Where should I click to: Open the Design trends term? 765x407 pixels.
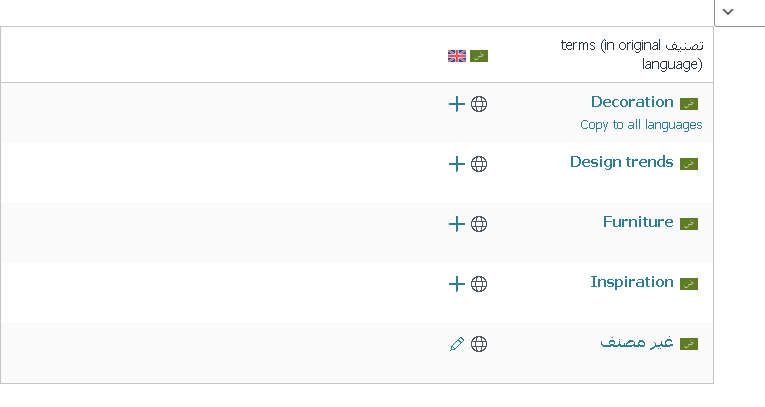tap(621, 162)
